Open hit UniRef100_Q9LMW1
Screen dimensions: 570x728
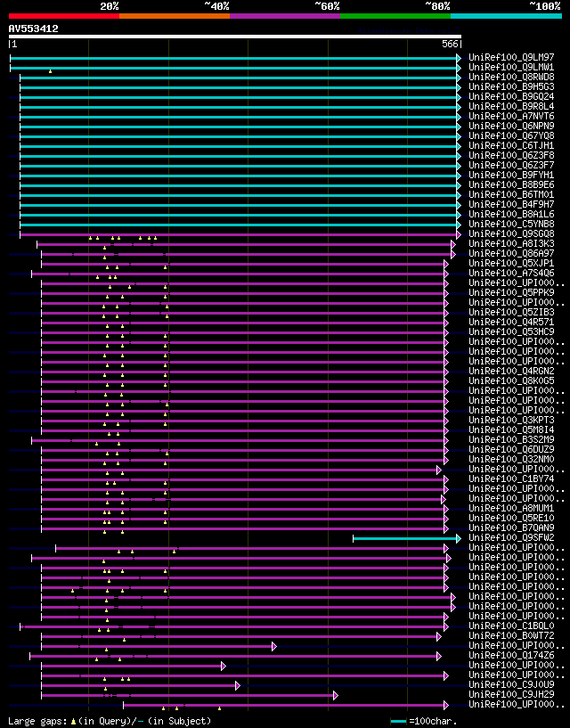point(511,68)
